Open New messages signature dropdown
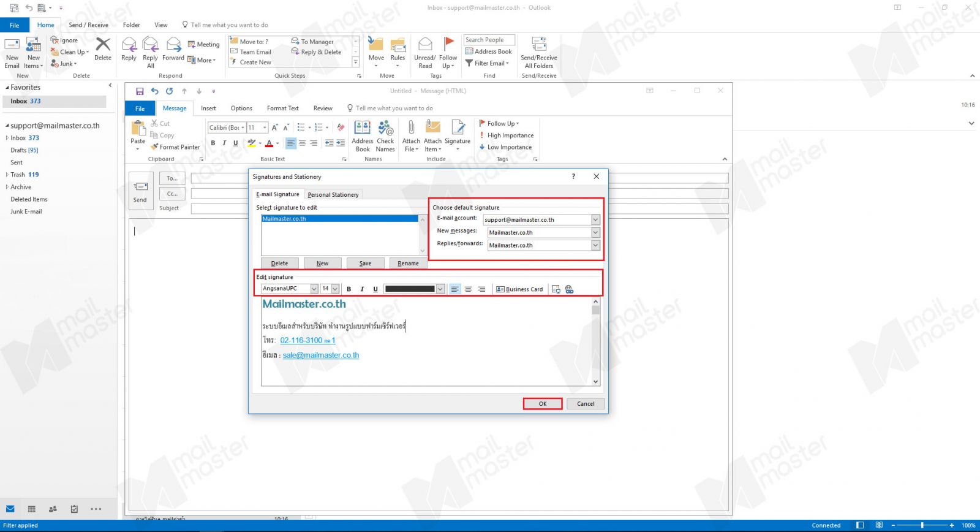 pos(595,232)
